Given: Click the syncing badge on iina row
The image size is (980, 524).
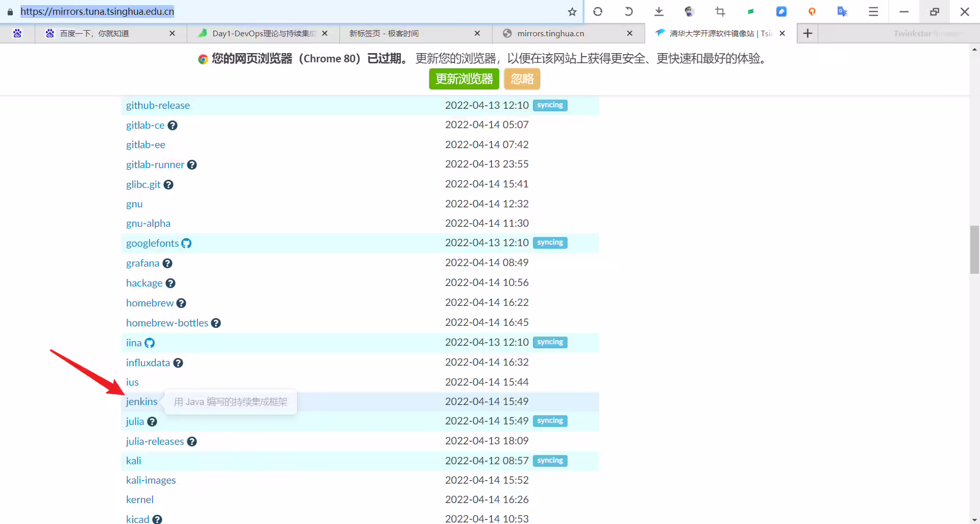Looking at the screenshot, I should 550,342.
